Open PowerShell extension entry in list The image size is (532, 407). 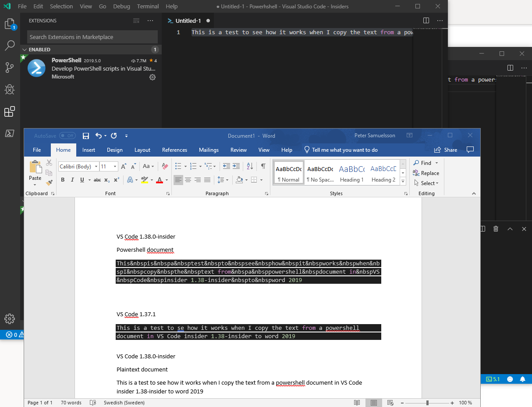[x=91, y=68]
